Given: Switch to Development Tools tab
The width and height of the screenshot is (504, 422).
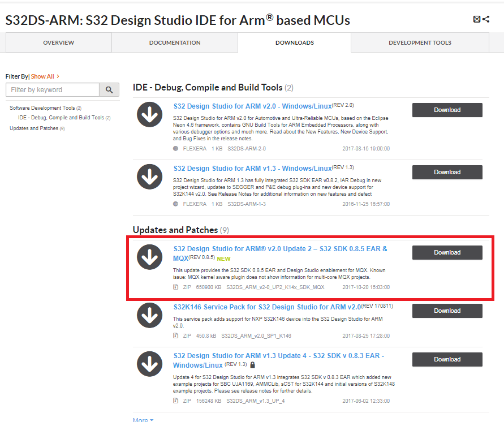Looking at the screenshot, I should [x=420, y=42].
